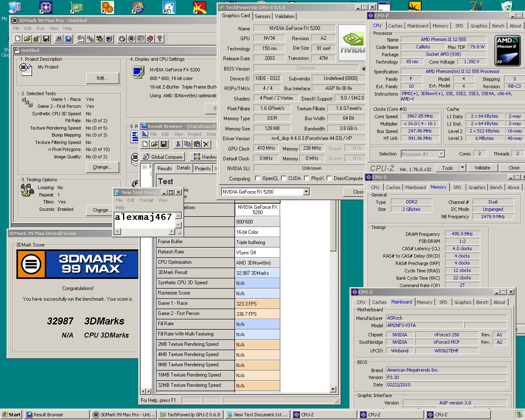Click the Result Browser vertical scrollbar down arrow
The height and width of the screenshot is (420, 525).
pyautogui.click(x=333, y=389)
